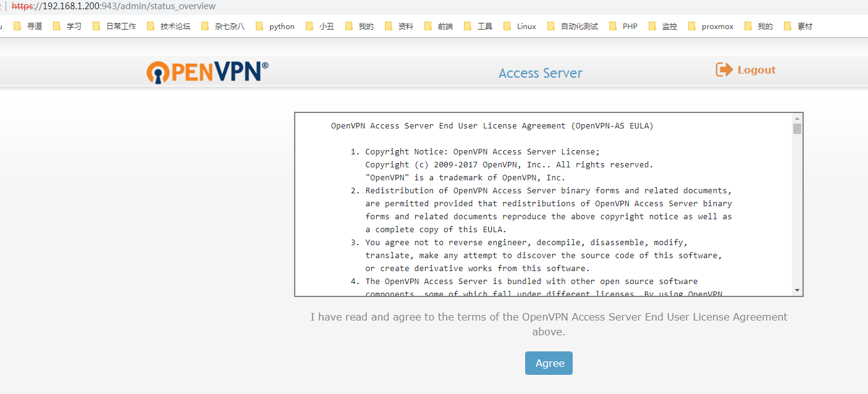The image size is (868, 394).
Task: Open the Linux bookmark folder
Action: pos(520,27)
